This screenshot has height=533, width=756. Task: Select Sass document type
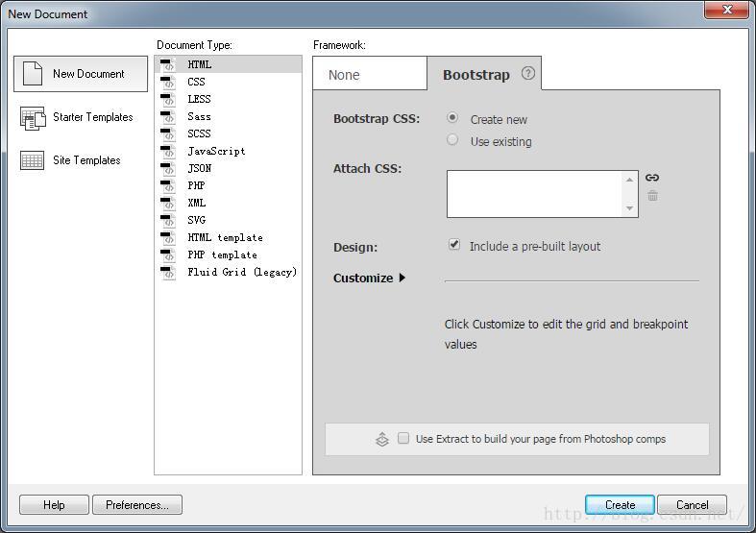point(228,116)
